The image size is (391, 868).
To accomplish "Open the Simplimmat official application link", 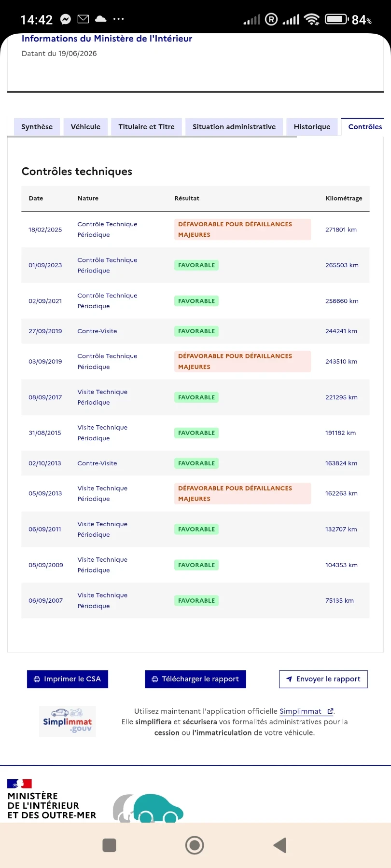I will (x=301, y=711).
